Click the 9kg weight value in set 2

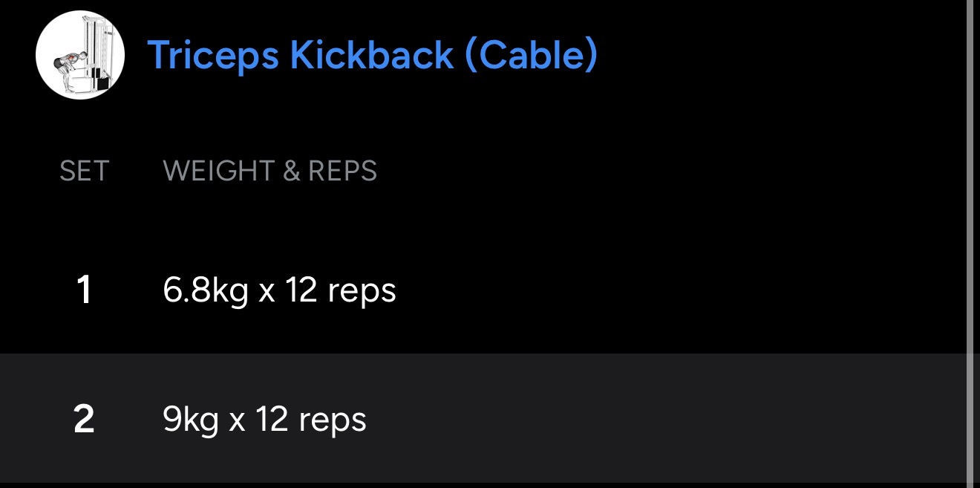pos(190,420)
